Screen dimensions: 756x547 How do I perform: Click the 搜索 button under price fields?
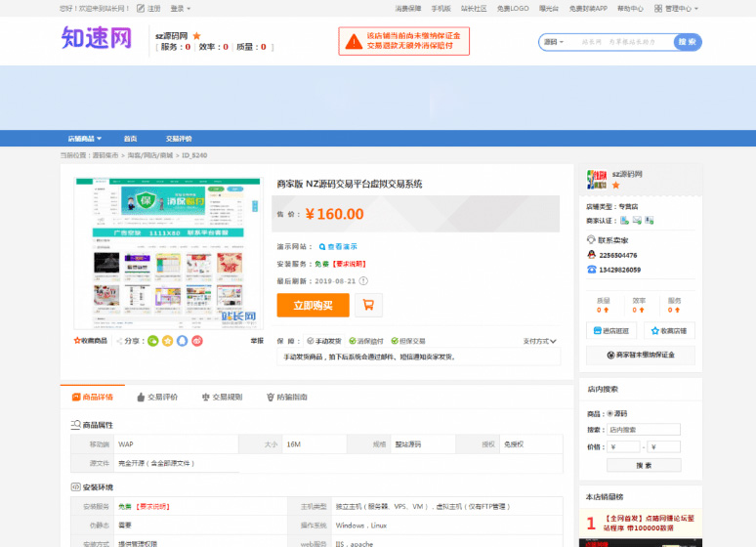(x=644, y=465)
